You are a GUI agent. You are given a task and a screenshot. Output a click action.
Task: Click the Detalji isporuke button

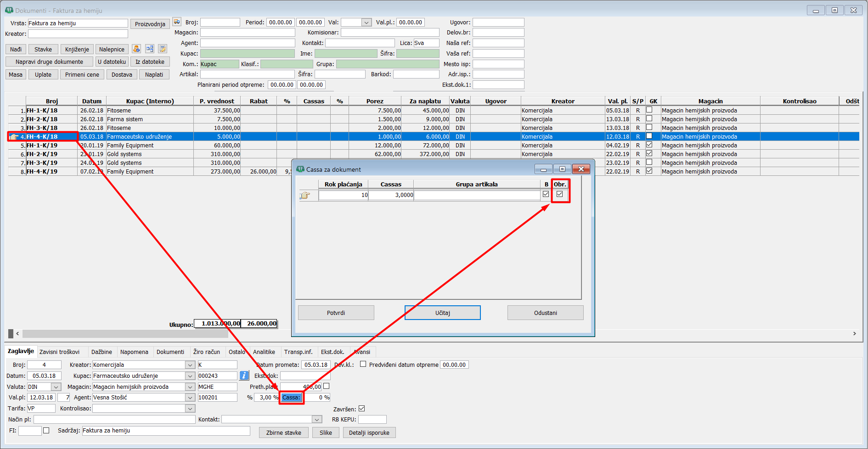(369, 432)
